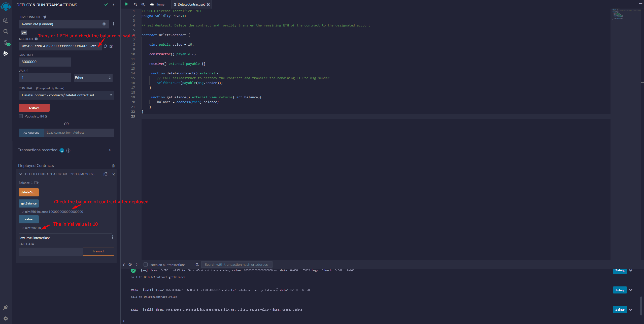Click the Deploy button
This screenshot has width=644, height=324.
(x=34, y=107)
